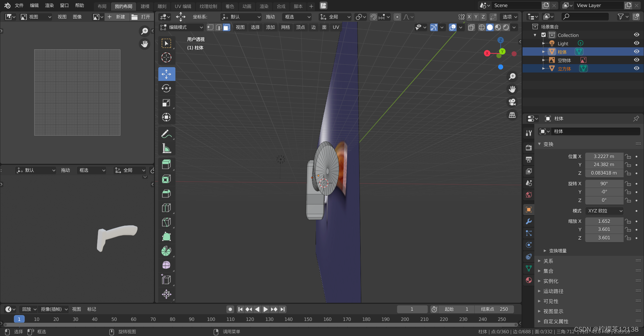Expand the 可见性 panel
644x336 pixels.
pyautogui.click(x=551, y=301)
